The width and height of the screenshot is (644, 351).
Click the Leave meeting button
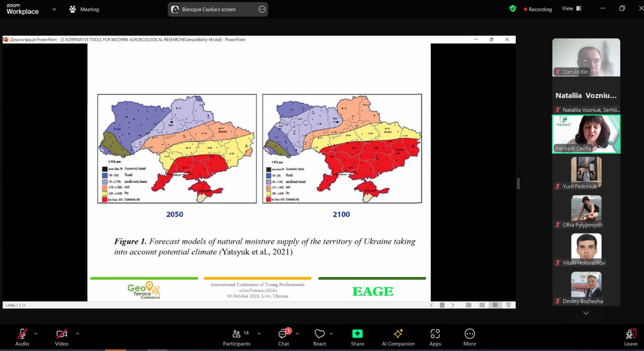pyautogui.click(x=630, y=337)
